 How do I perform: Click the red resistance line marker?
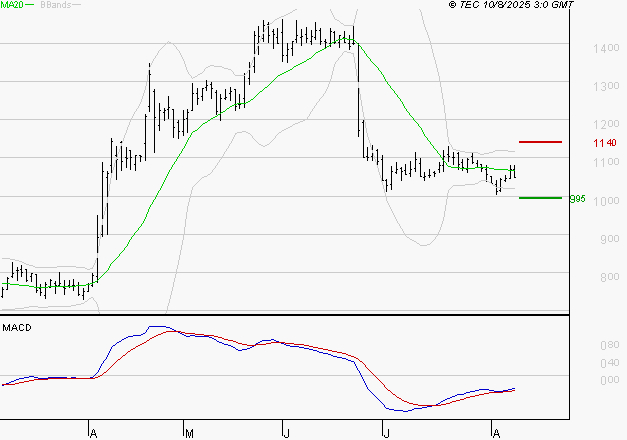click(540, 142)
